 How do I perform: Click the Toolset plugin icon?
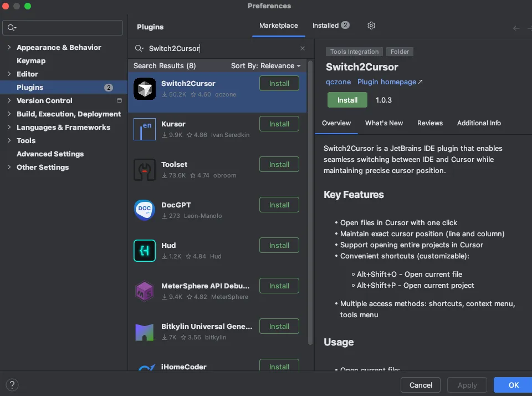[x=145, y=170]
